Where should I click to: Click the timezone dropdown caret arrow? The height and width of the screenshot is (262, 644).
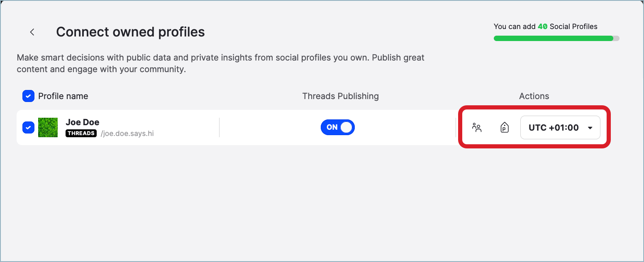[x=590, y=128]
